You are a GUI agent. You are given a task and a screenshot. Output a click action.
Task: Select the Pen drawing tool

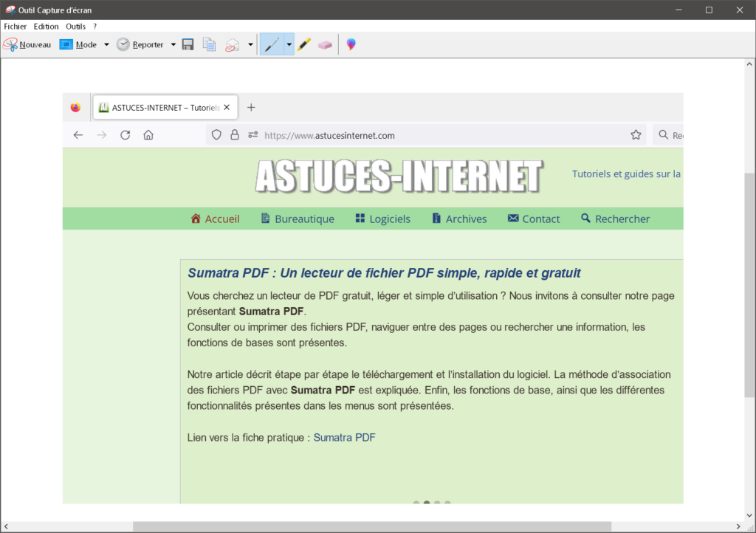(272, 44)
